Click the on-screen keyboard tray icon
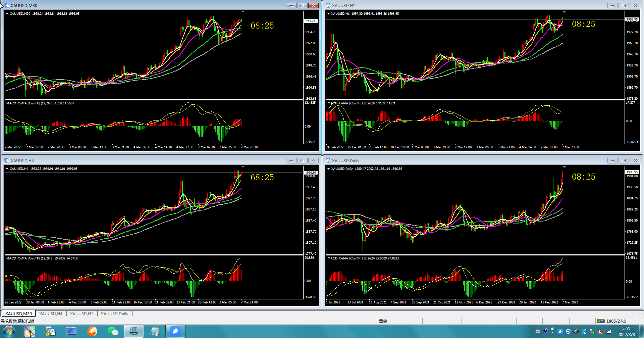The height and width of the screenshot is (338, 644). (538, 331)
